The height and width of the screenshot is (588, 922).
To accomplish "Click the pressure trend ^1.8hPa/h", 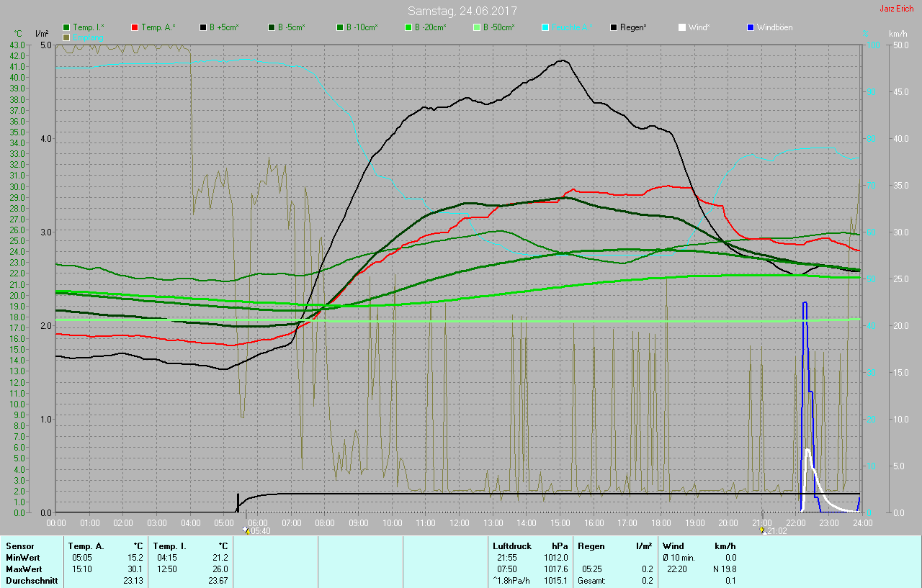I will [511, 581].
